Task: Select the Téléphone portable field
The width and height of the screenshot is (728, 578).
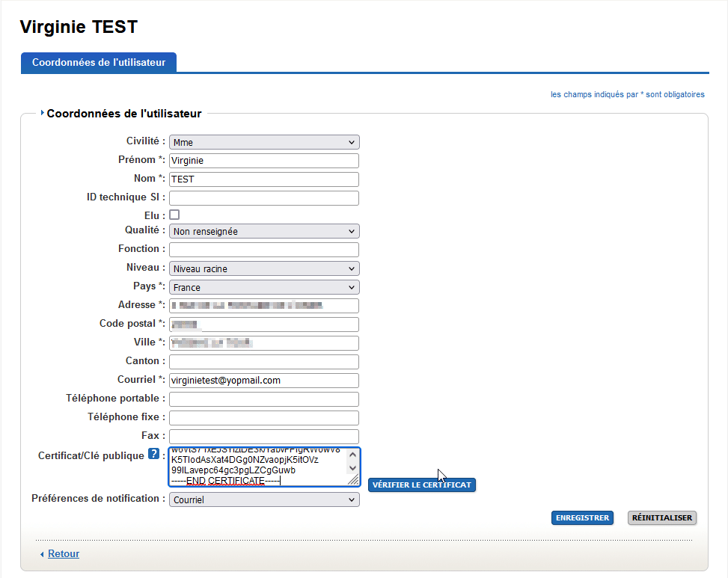Action: [x=264, y=399]
